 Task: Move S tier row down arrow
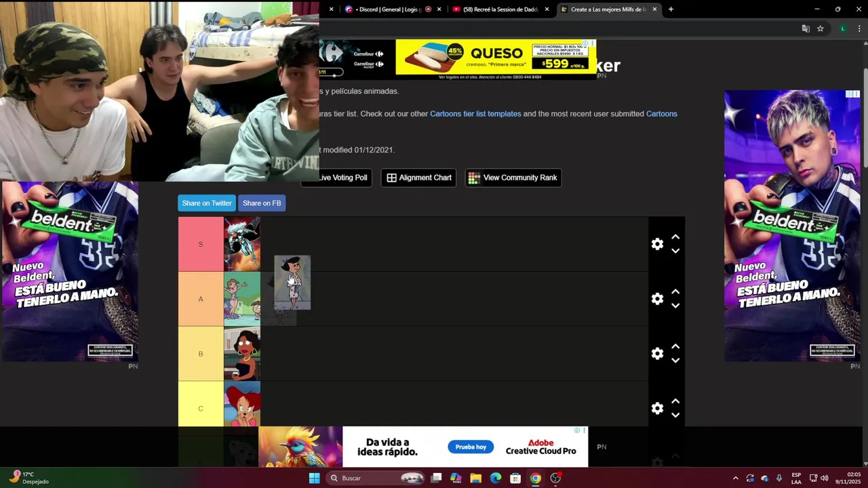click(675, 251)
